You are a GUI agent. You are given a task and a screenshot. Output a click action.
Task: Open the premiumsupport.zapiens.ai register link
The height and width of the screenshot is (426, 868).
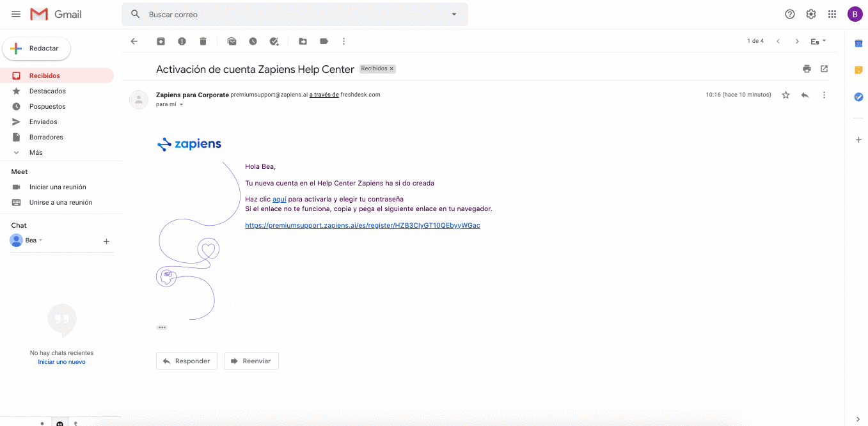tap(363, 225)
